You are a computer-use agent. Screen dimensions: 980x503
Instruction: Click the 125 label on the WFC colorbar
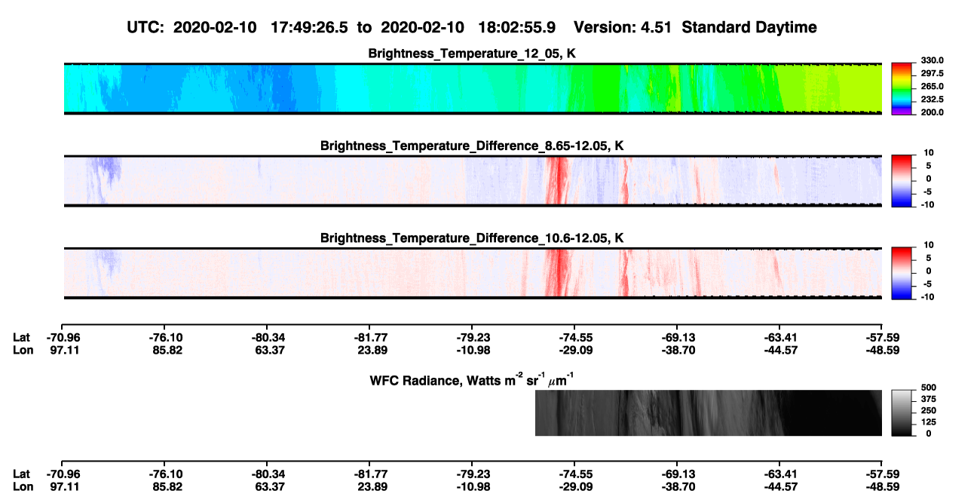click(930, 422)
